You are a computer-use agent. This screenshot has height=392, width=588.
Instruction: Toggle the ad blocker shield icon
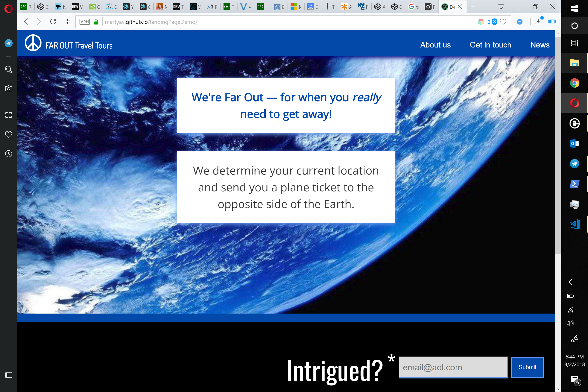click(494, 22)
